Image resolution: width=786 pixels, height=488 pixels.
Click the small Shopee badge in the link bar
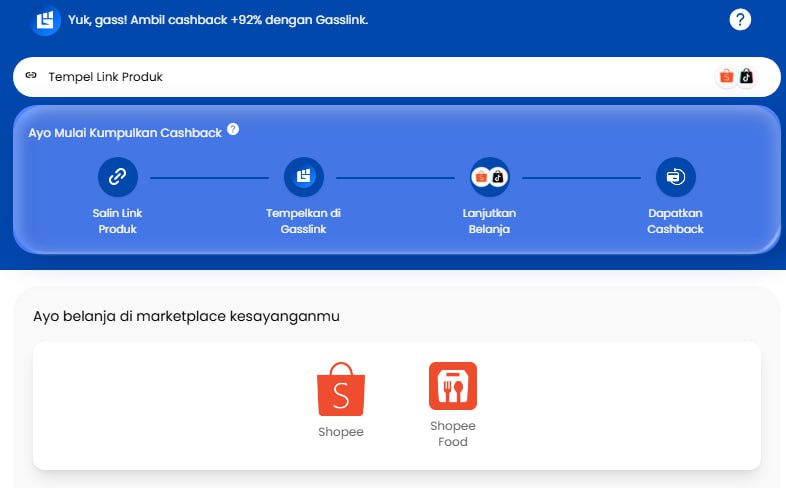coord(727,76)
